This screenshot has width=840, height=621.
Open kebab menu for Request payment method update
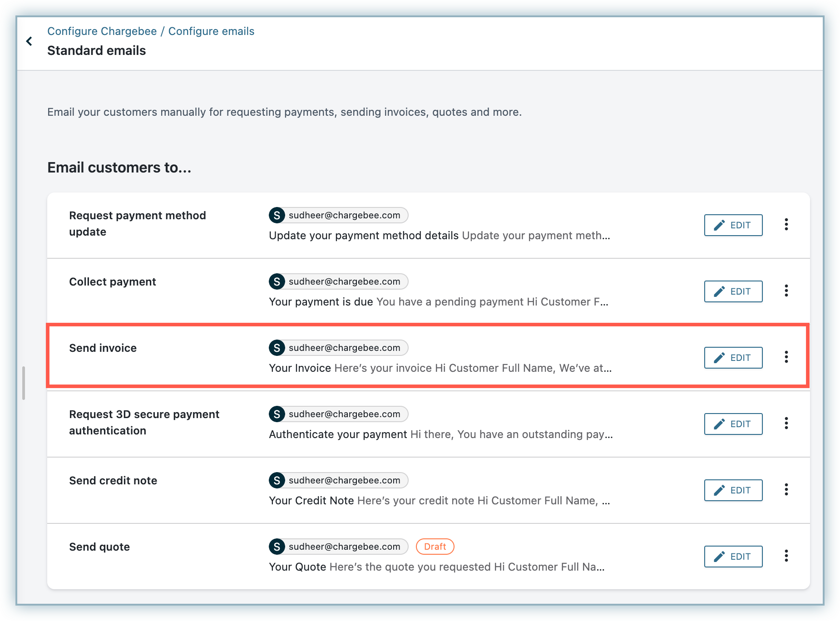pyautogui.click(x=786, y=225)
